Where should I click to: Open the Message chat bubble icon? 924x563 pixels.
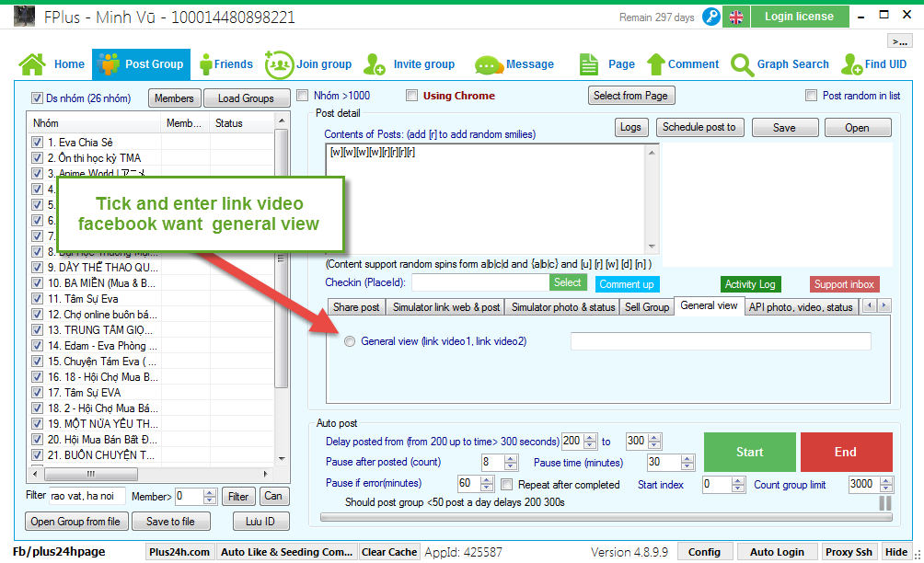pyautogui.click(x=487, y=65)
